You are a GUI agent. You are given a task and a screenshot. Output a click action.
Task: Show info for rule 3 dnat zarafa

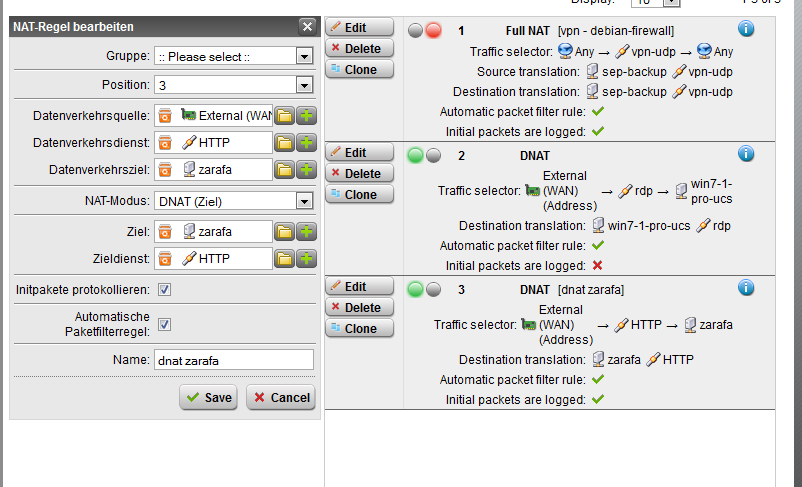(x=746, y=287)
